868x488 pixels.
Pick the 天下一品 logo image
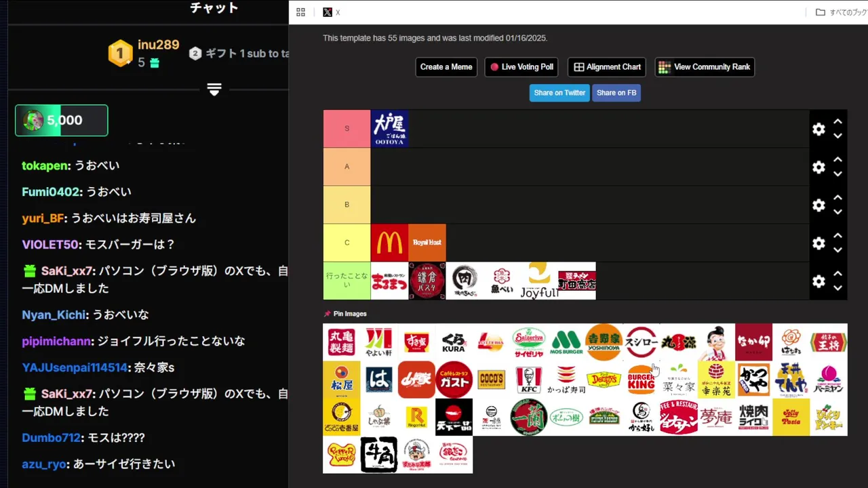tap(454, 417)
